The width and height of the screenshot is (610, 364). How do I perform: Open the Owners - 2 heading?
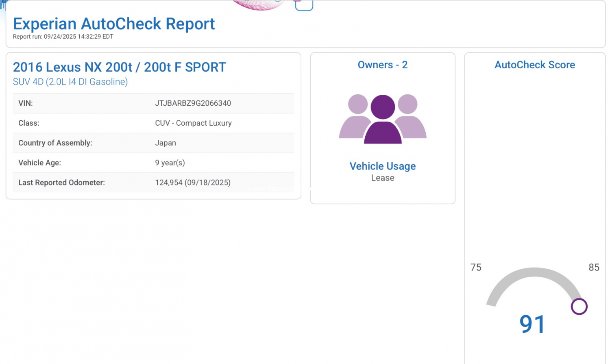pyautogui.click(x=382, y=65)
